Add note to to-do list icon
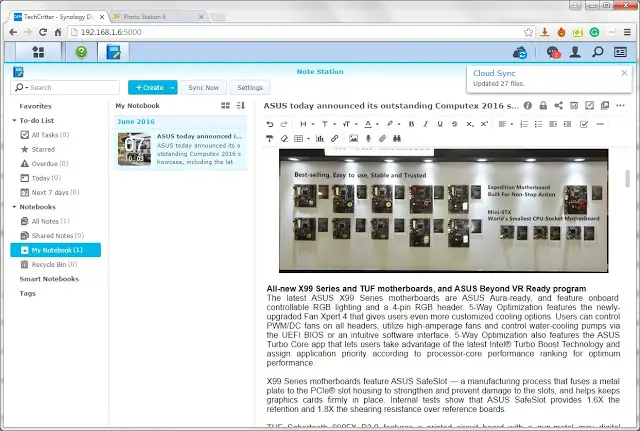This screenshot has width=640, height=431. click(x=589, y=106)
